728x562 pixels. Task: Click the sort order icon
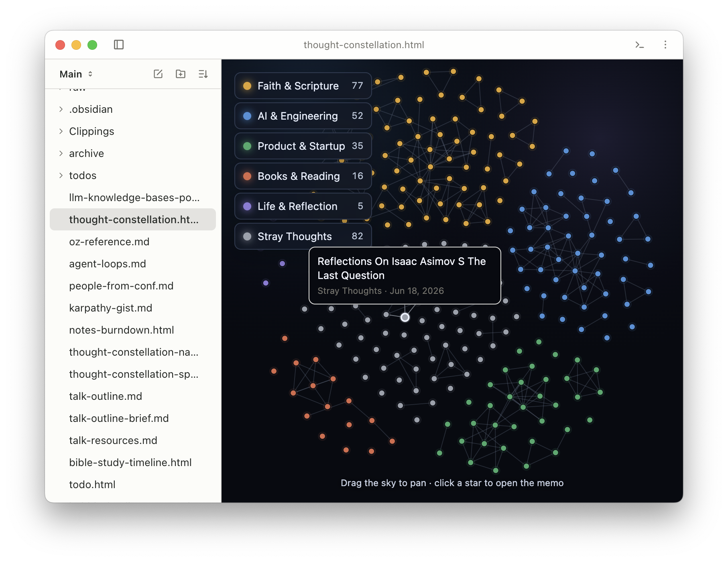[x=203, y=74]
